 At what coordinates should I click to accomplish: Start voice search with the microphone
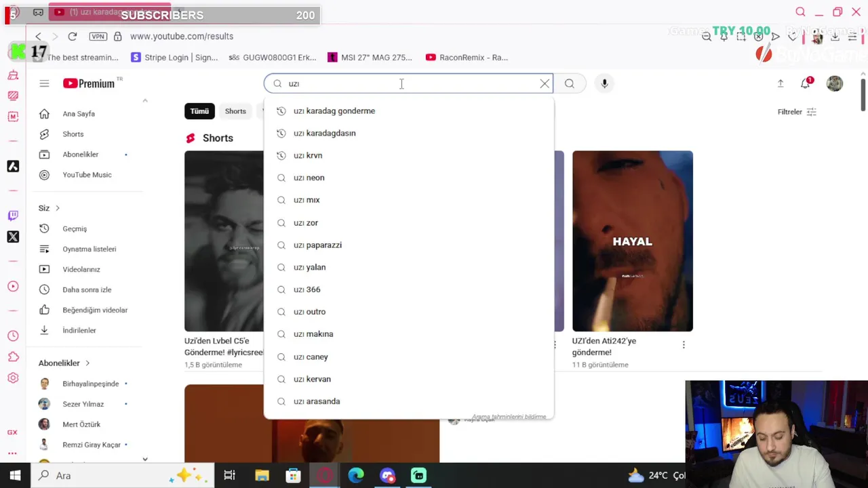(604, 83)
